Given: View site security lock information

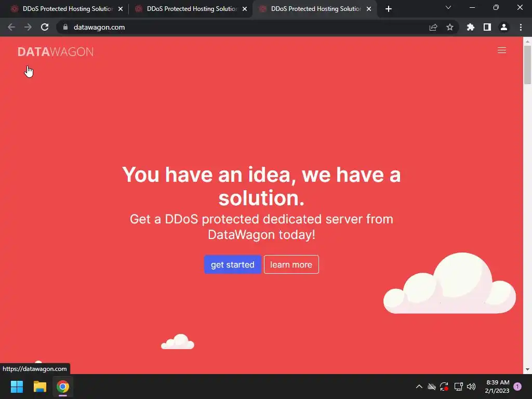Looking at the screenshot, I should [x=65, y=27].
